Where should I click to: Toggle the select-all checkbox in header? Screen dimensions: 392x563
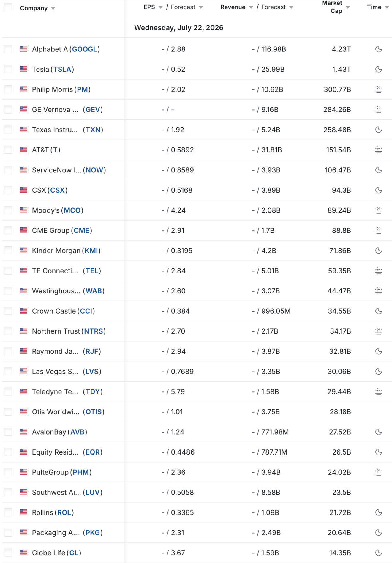tap(8, 7)
